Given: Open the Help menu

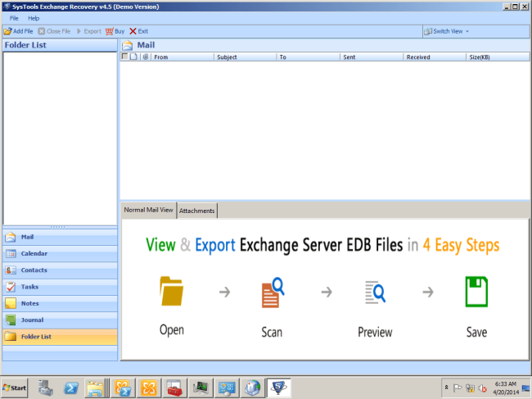Looking at the screenshot, I should (x=34, y=18).
